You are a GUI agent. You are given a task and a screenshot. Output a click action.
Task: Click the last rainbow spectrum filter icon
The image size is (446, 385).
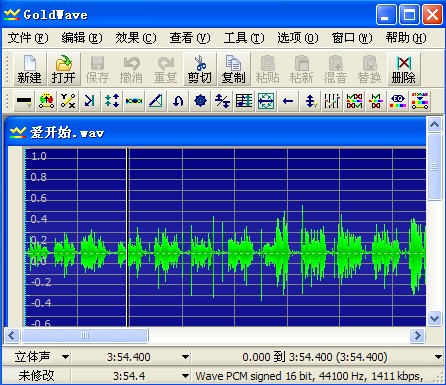coord(420,101)
